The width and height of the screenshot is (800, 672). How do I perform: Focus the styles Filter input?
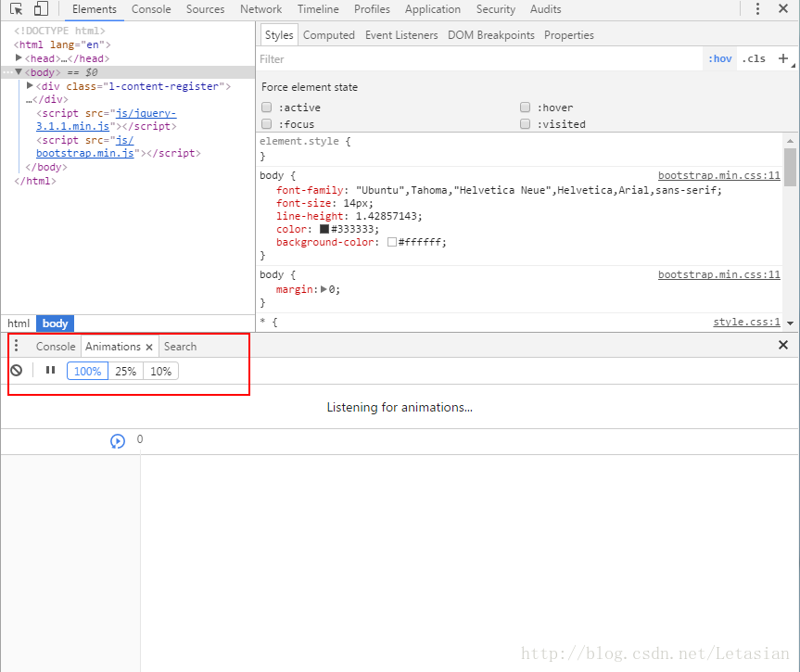pos(479,59)
